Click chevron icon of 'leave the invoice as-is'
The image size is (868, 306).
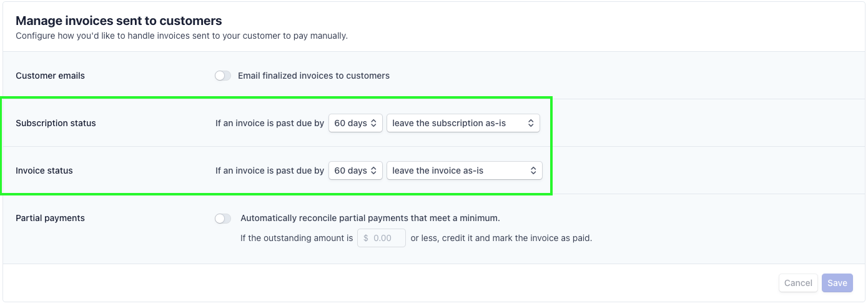533,170
